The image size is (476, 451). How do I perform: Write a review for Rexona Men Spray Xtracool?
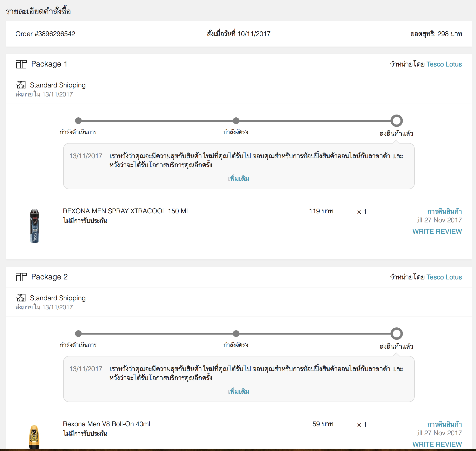click(x=437, y=231)
